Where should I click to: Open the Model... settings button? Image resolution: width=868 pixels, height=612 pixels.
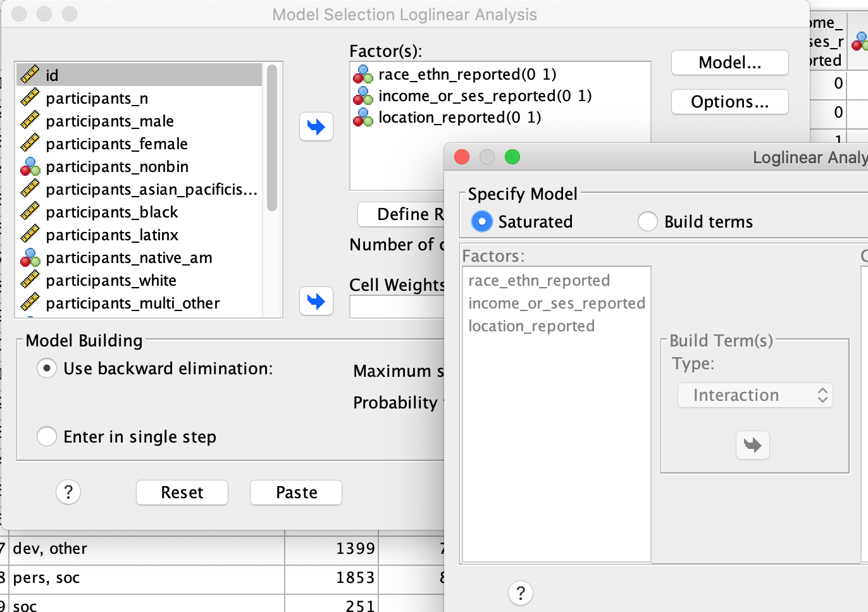click(x=730, y=63)
